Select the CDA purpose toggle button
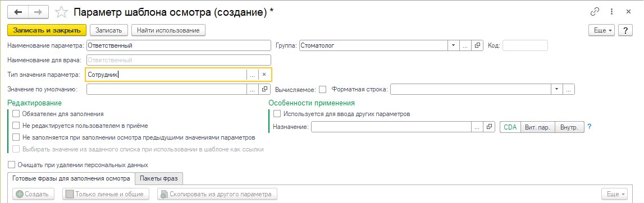 510,127
